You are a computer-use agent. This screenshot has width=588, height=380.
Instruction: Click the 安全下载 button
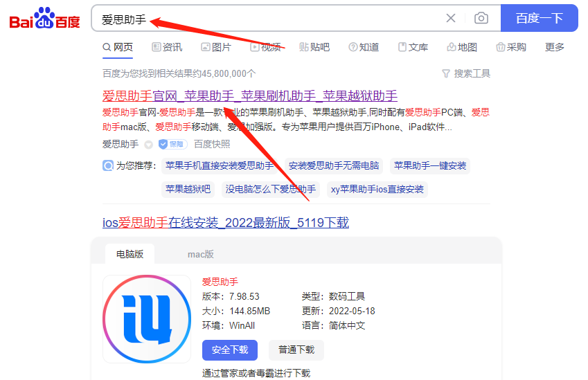point(230,350)
